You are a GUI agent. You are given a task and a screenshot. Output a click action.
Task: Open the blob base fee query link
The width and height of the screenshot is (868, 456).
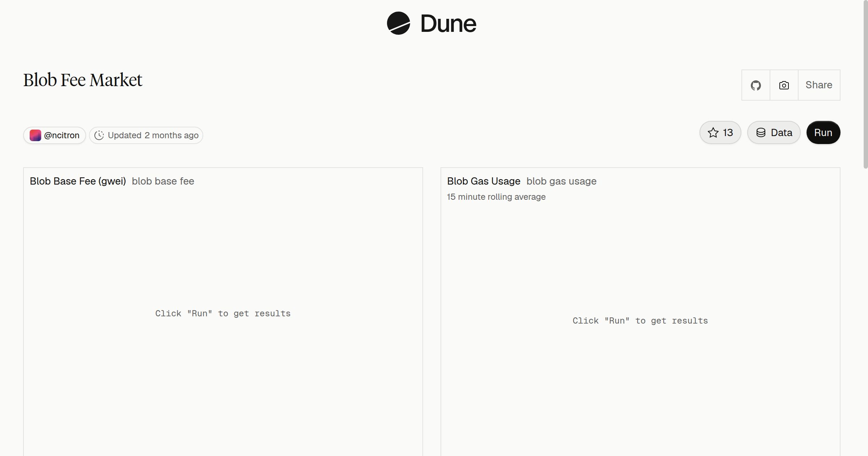click(163, 181)
